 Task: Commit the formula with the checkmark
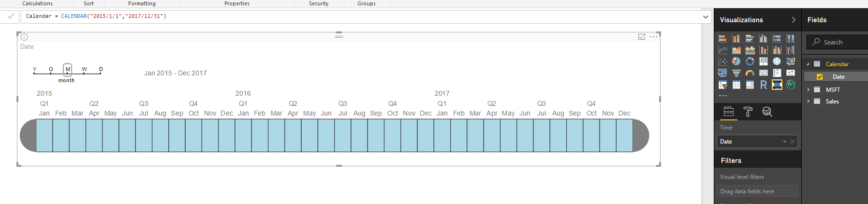click(11, 16)
